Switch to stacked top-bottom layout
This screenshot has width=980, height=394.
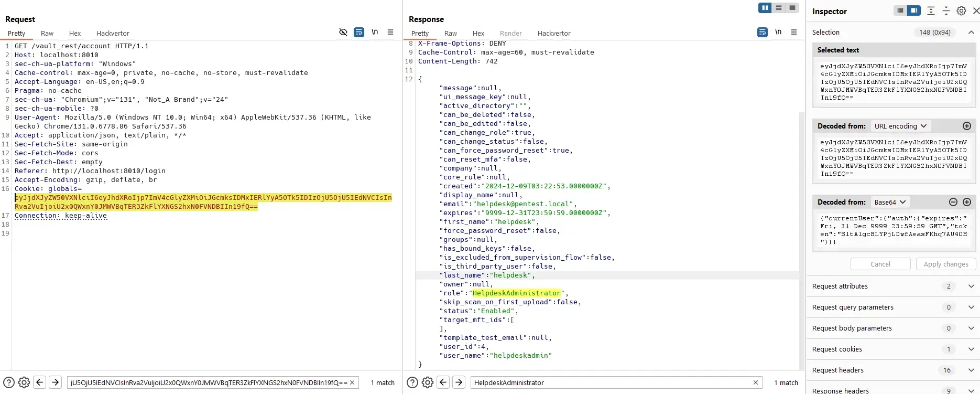click(779, 8)
